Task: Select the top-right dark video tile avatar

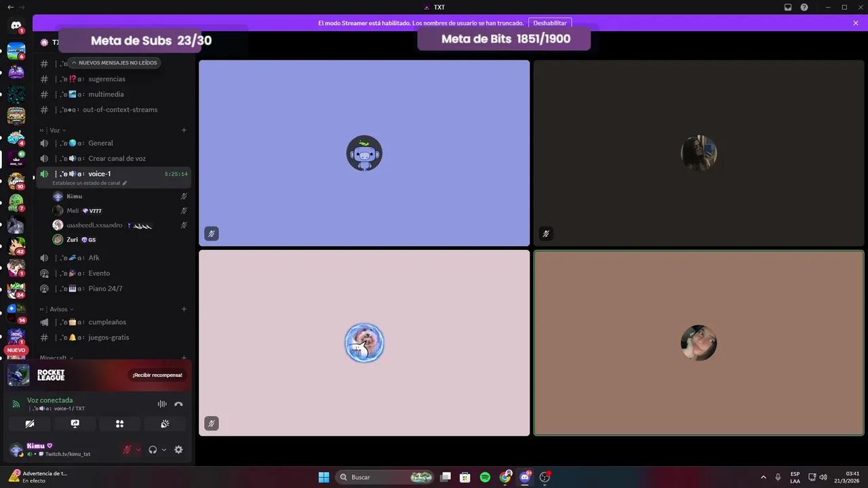Action: pyautogui.click(x=698, y=153)
